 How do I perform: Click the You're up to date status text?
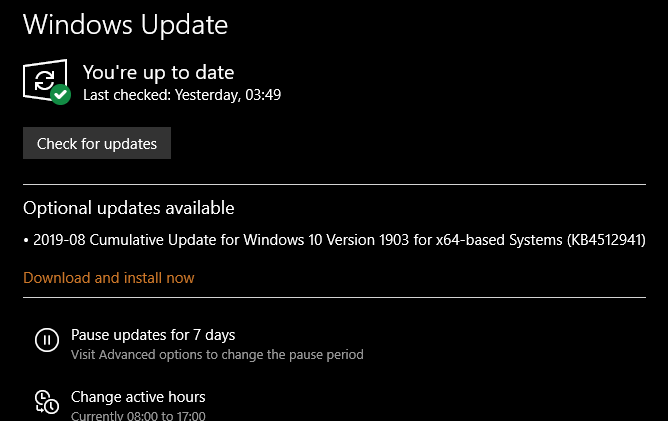[158, 72]
